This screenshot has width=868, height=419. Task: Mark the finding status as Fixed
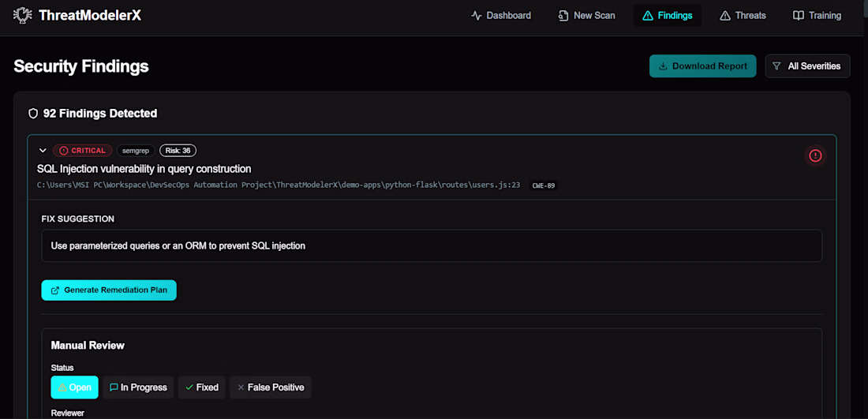coord(201,387)
